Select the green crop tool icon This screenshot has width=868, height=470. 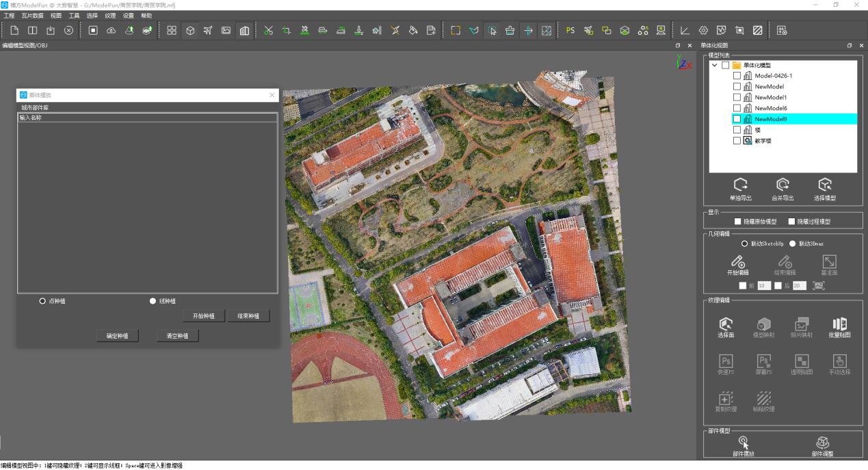pos(287,30)
